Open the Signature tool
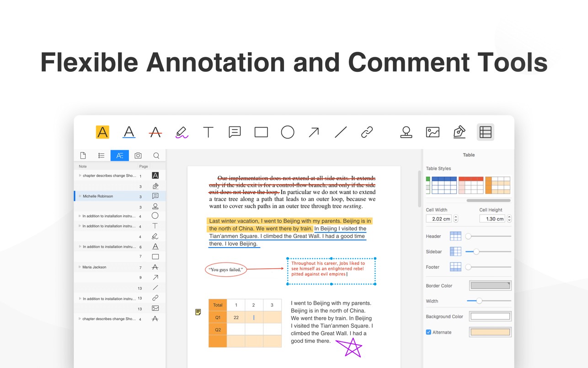588x368 pixels. (459, 132)
